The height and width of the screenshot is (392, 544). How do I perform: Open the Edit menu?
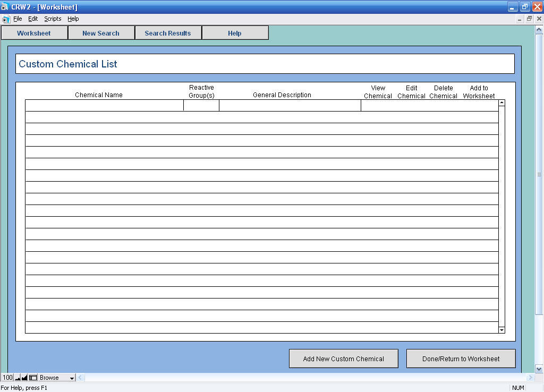point(33,19)
